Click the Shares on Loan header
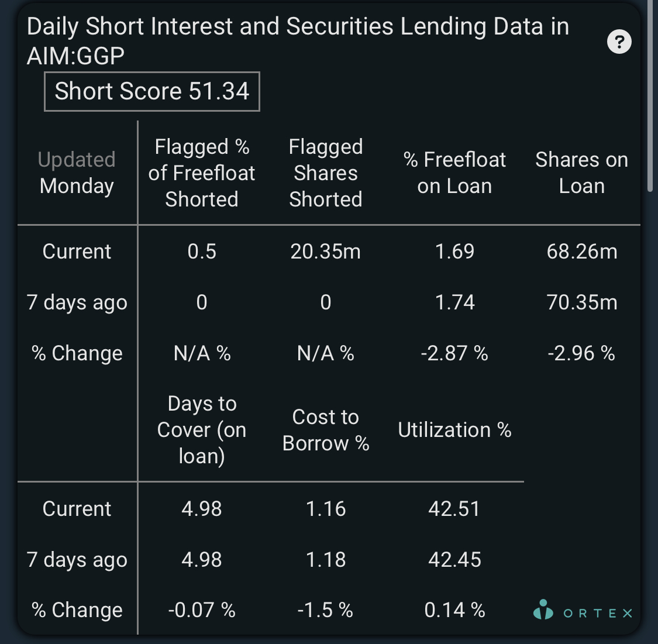The height and width of the screenshot is (644, 658). 581,173
